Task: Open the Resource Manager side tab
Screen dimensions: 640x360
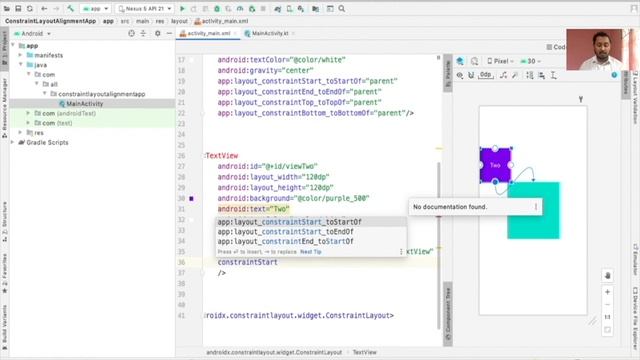Action: tap(4, 108)
